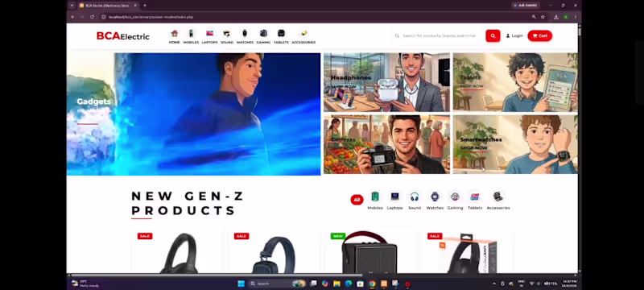
Task: Open the Cart button
Action: click(539, 35)
